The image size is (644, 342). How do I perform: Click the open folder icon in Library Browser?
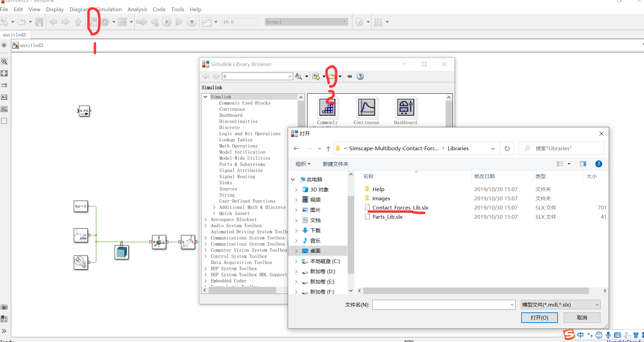332,76
